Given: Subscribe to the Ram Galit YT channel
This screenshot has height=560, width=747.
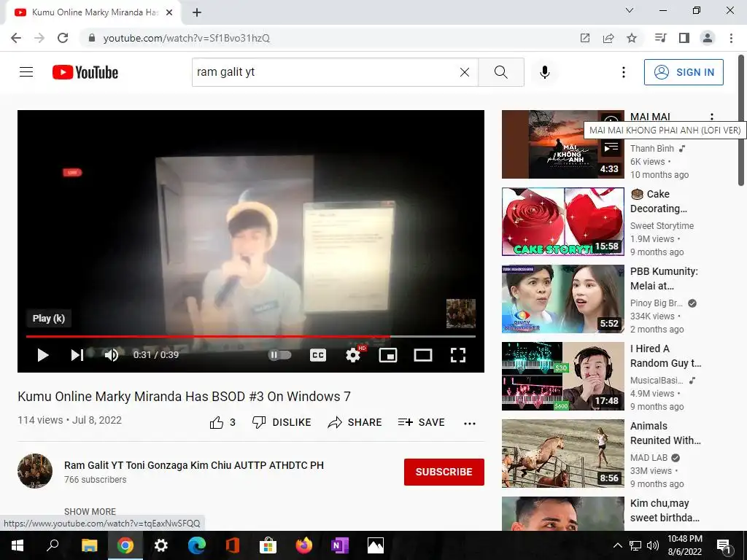Looking at the screenshot, I should pyautogui.click(x=444, y=472).
